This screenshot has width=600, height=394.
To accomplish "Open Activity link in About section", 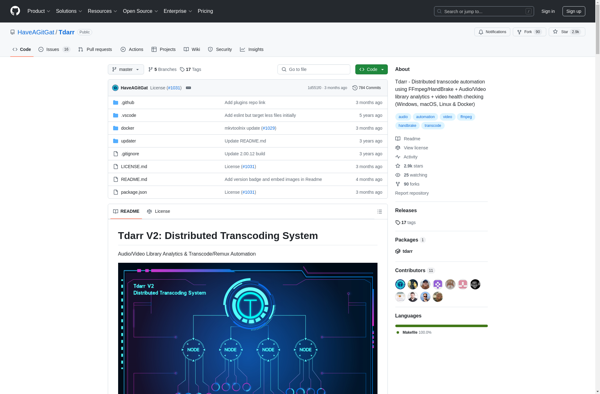I will click(x=406, y=157).
